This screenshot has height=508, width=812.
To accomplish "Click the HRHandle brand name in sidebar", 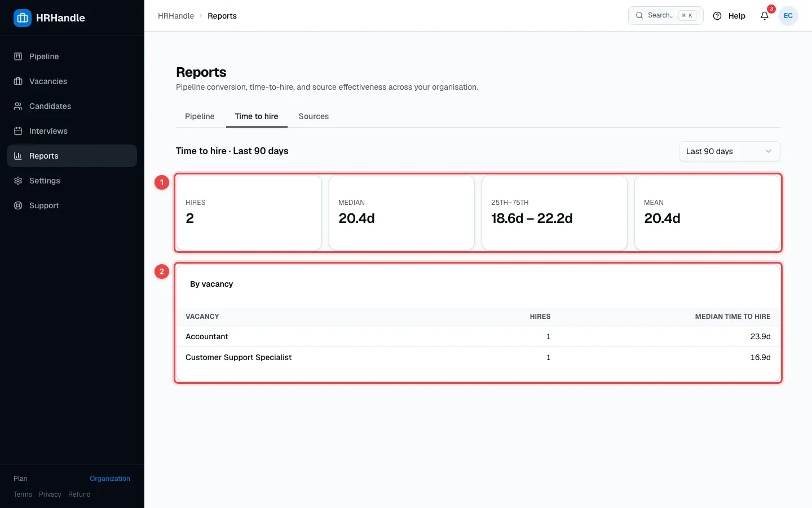I will tap(60, 18).
